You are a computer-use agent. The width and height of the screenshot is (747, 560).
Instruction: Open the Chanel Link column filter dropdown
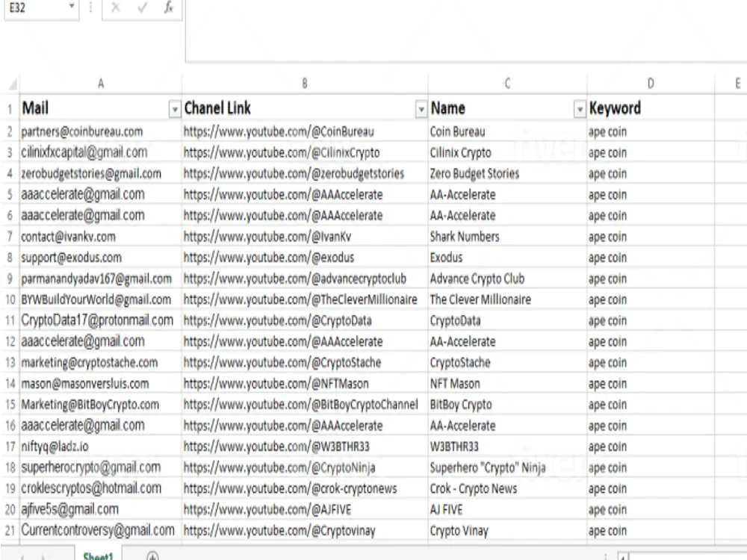point(421,109)
